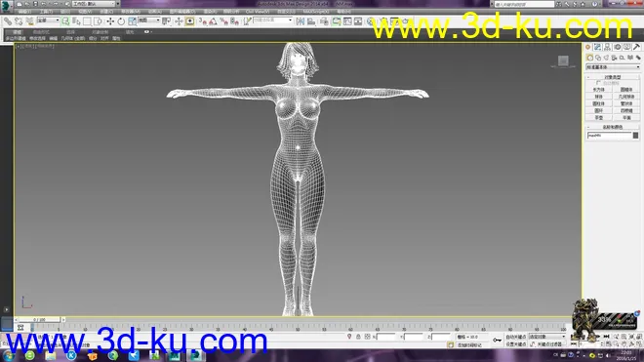
Task: Toggle the Auto Key mode button
Action: [x=515, y=337]
